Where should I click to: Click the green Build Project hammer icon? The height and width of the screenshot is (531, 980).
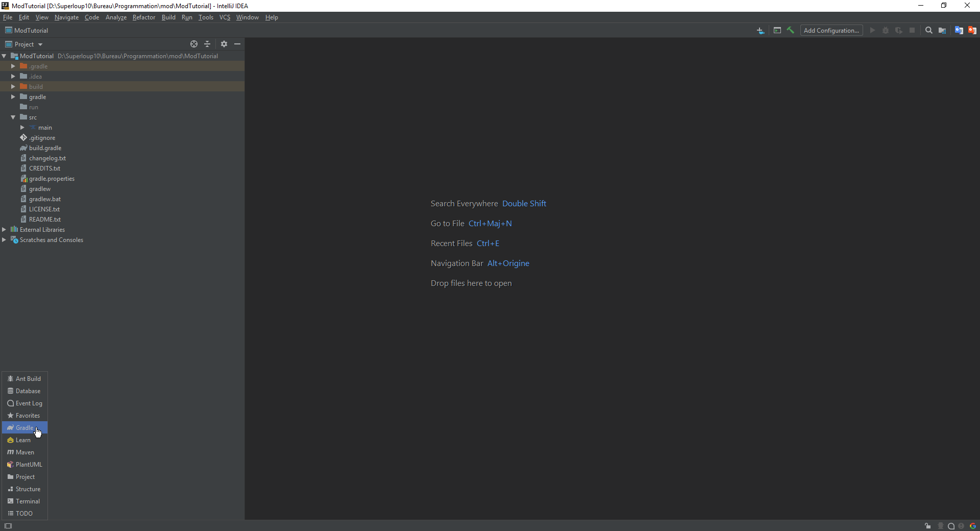(x=790, y=30)
